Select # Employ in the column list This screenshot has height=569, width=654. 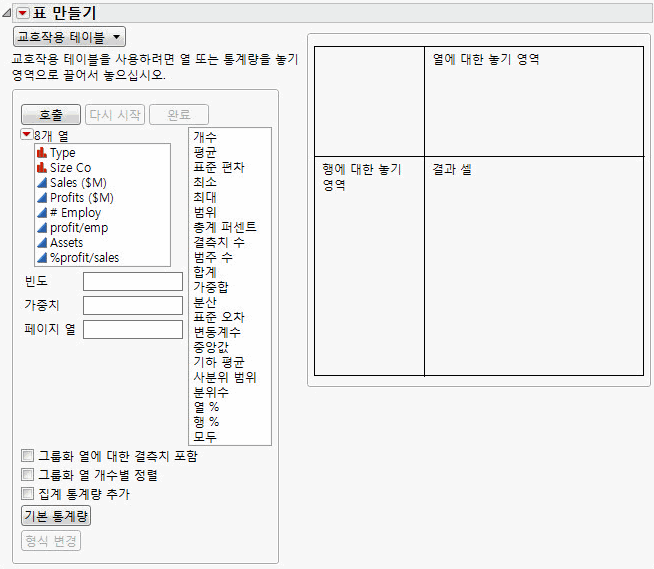75,213
